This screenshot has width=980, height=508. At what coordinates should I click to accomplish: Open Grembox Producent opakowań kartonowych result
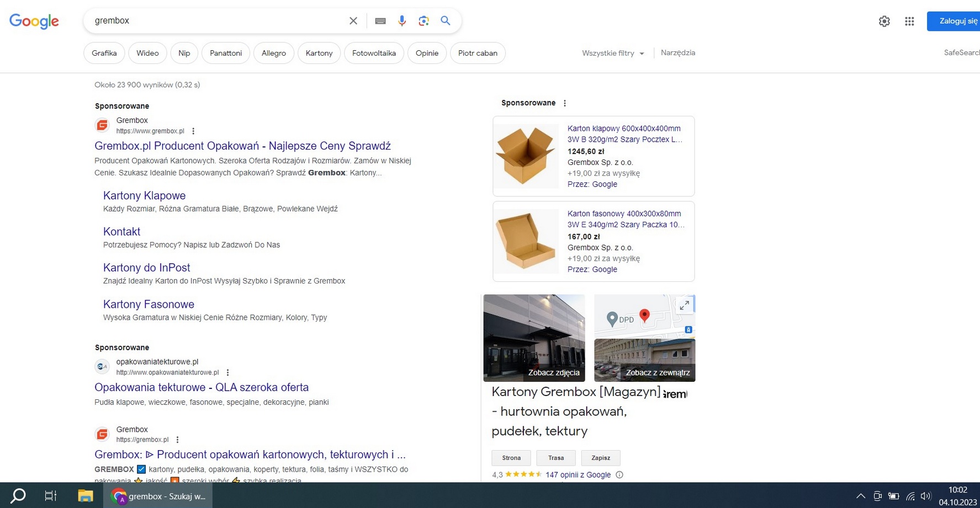(250, 454)
